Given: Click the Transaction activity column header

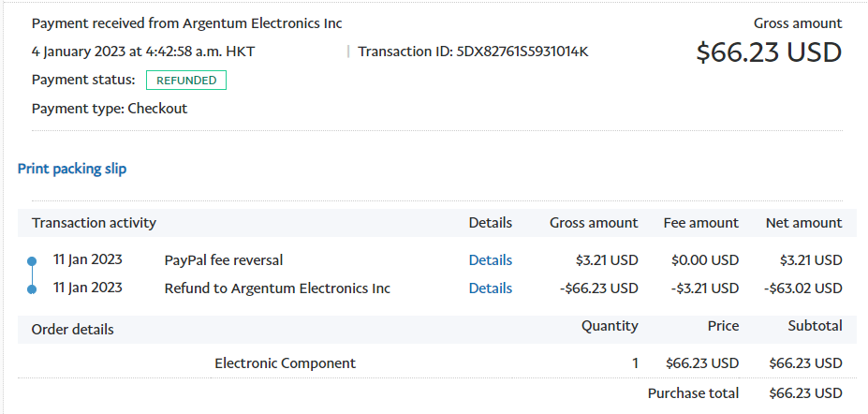Looking at the screenshot, I should click(94, 223).
